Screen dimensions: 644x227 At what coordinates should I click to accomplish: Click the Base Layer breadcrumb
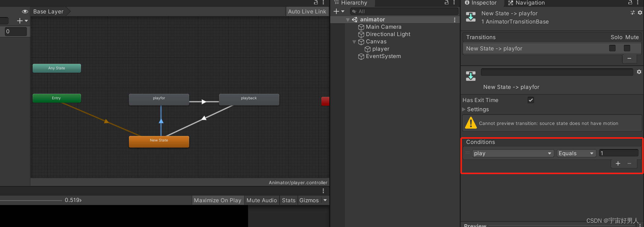click(x=48, y=12)
